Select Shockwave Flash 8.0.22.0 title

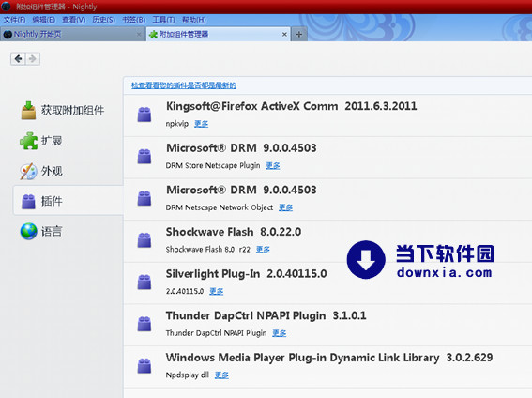pos(234,232)
